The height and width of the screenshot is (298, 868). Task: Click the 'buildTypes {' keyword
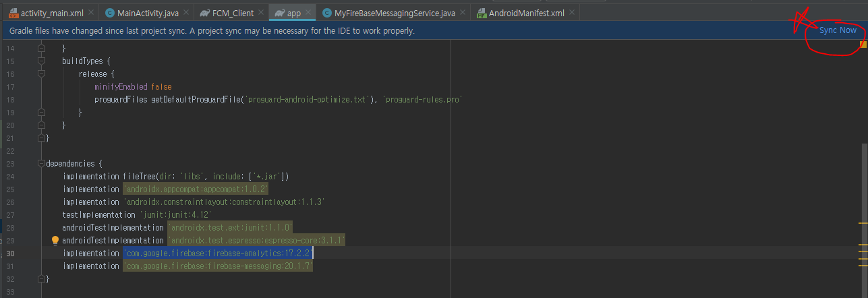86,61
